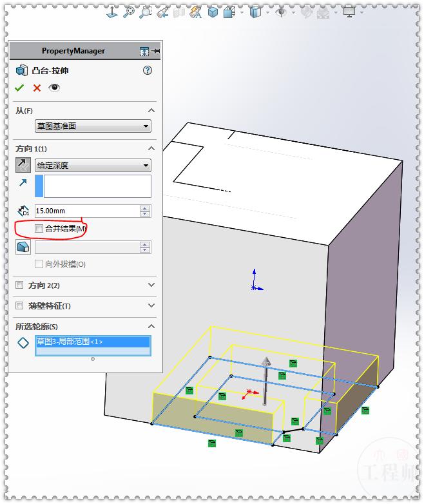Click Reverse Direction button
The width and height of the screenshot is (424, 504).
tap(23, 165)
